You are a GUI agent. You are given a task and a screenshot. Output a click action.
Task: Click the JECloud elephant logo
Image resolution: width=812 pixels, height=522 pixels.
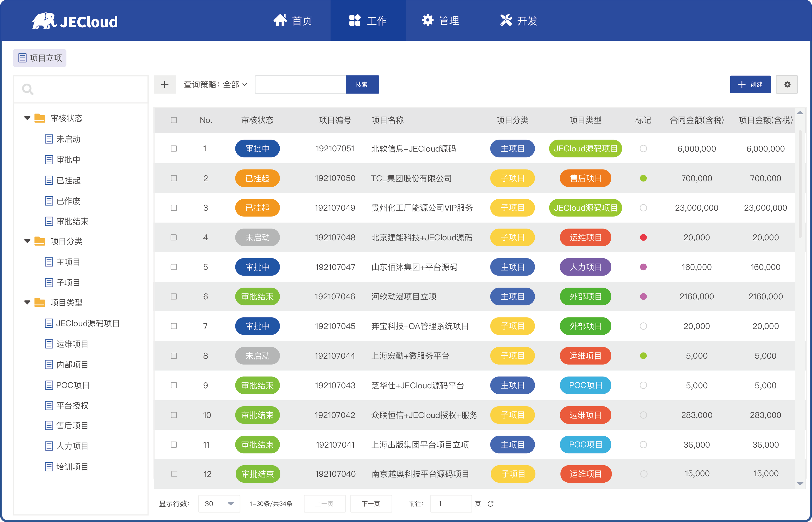(44, 21)
